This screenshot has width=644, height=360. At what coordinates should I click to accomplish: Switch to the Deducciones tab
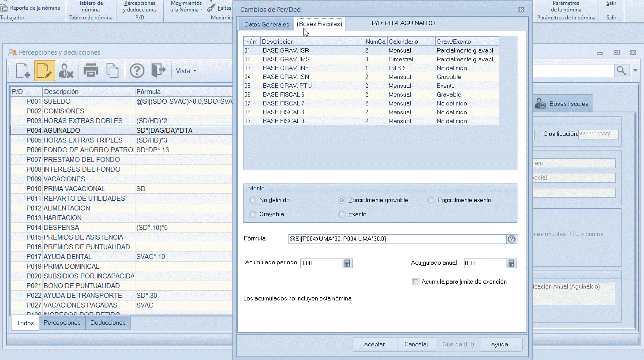tap(108, 323)
